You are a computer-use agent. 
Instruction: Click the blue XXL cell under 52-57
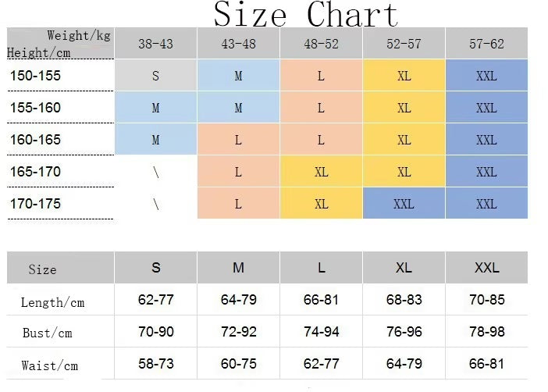[404, 204]
